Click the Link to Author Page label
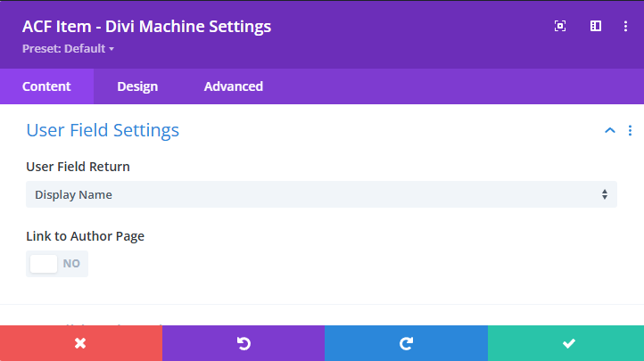Viewport: 644px width, 361px height. pyautogui.click(x=85, y=236)
